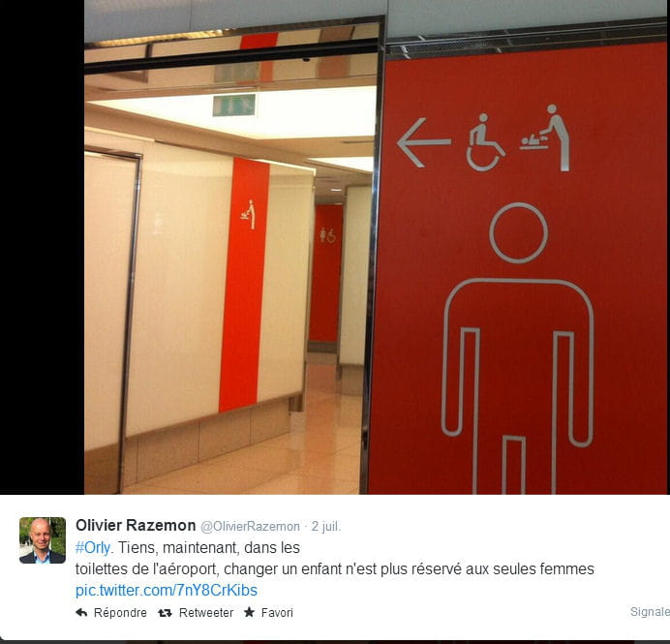The width and height of the screenshot is (670, 644).
Task: Click the retweet arrows icon
Action: click(165, 613)
